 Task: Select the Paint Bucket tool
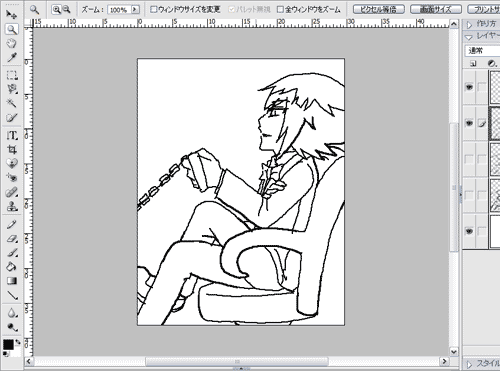tap(12, 267)
